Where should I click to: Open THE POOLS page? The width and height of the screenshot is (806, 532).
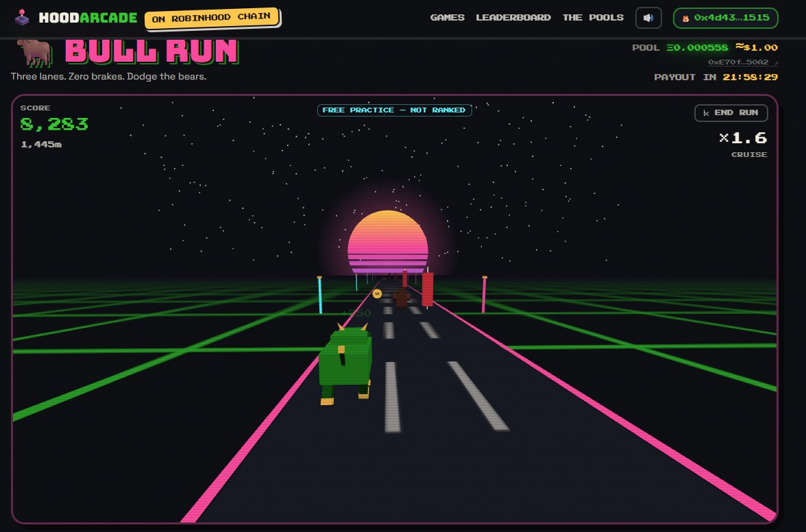pos(593,17)
